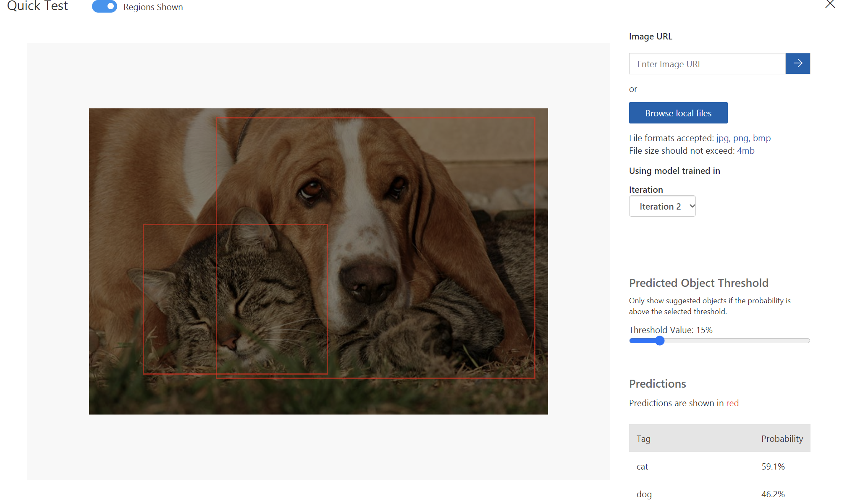This screenshot has width=842, height=504.
Task: Click the Probability column header
Action: (782, 438)
